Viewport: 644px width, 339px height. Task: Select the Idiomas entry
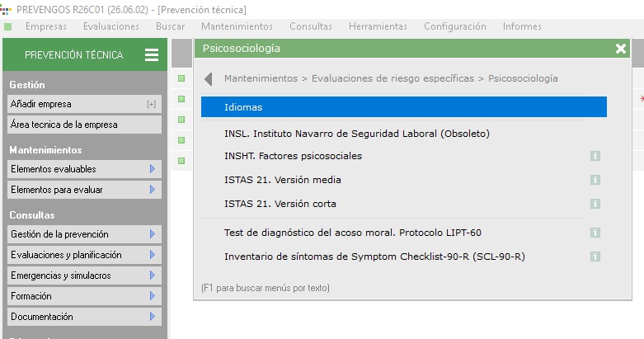click(x=404, y=107)
